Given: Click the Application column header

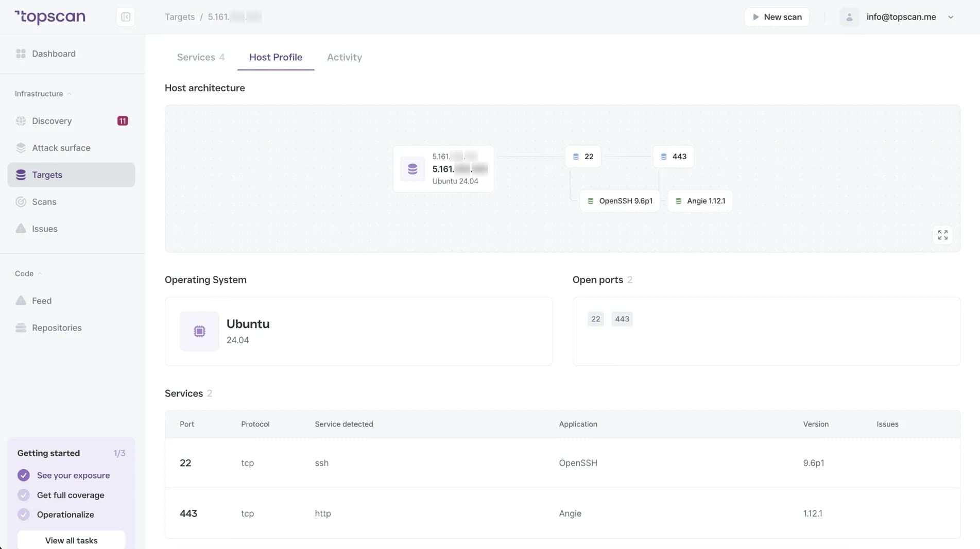Looking at the screenshot, I should point(578,424).
